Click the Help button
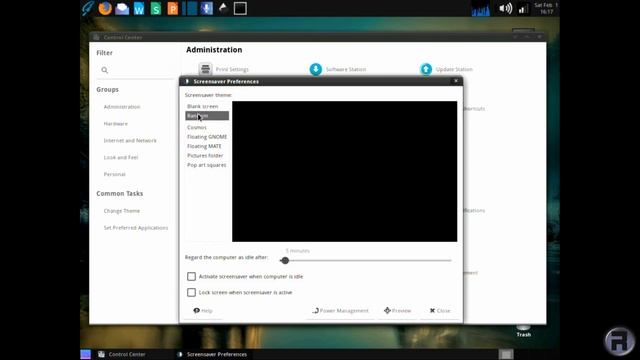The image size is (640, 360). [203, 311]
